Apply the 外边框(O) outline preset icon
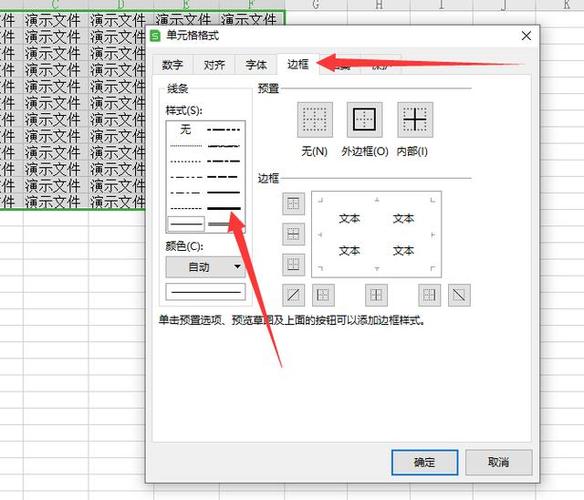Image resolution: width=584 pixels, height=500 pixels. point(365,120)
